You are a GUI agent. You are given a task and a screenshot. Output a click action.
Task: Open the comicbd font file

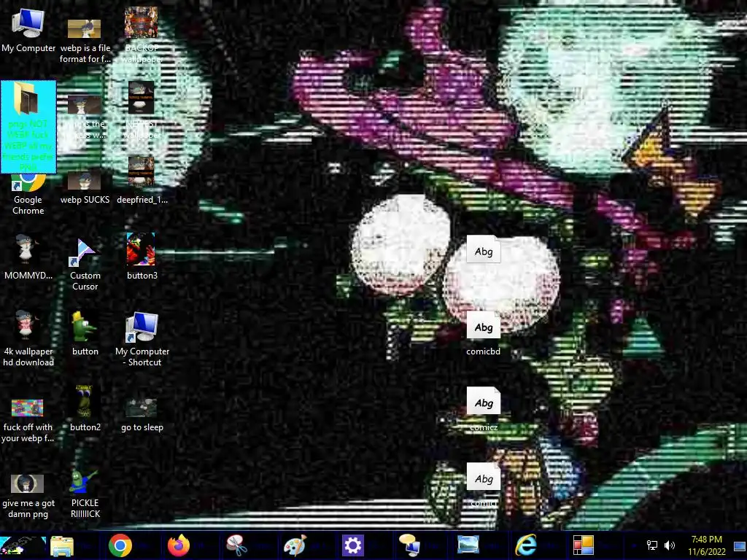point(483,333)
